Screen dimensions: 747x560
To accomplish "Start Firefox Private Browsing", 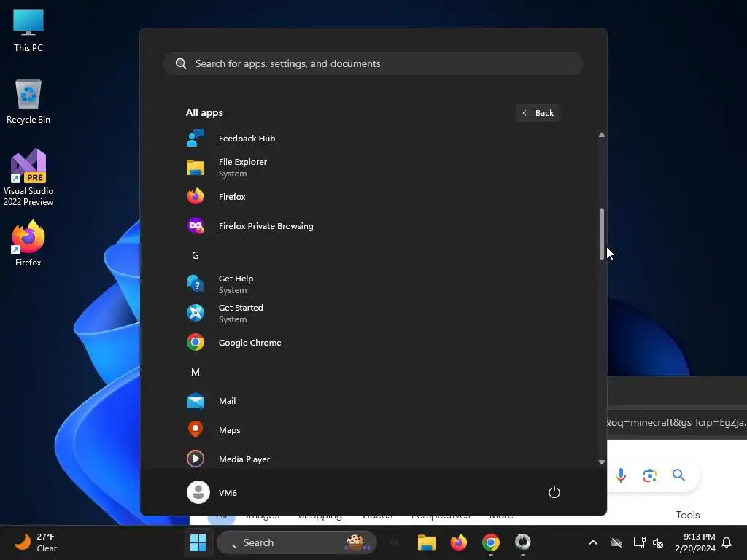I will point(373,226).
